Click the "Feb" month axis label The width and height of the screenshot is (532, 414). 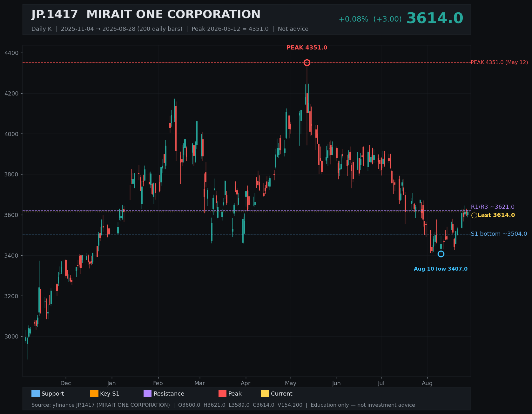(158, 383)
